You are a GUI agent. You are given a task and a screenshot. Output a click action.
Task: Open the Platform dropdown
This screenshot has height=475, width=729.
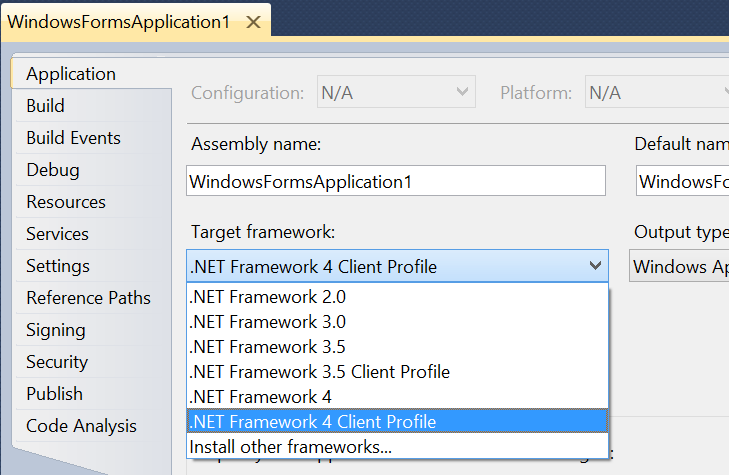click(657, 92)
